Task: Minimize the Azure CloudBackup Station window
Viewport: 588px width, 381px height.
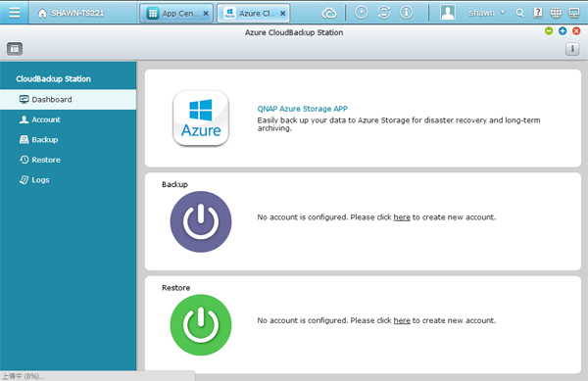Action: coord(549,31)
